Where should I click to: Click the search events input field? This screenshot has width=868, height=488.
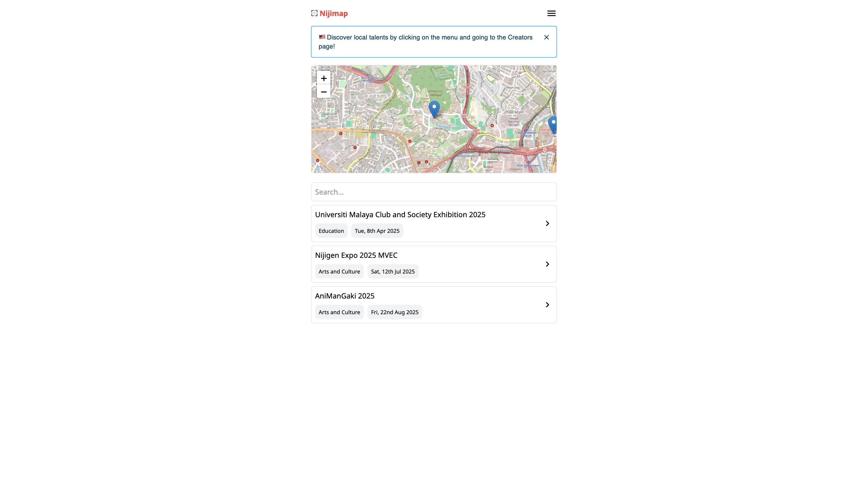click(434, 192)
